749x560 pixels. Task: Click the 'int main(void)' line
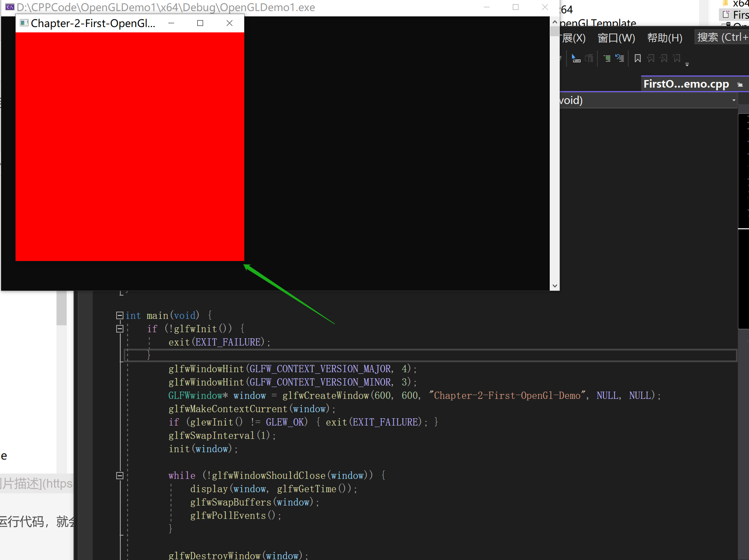[169, 315]
